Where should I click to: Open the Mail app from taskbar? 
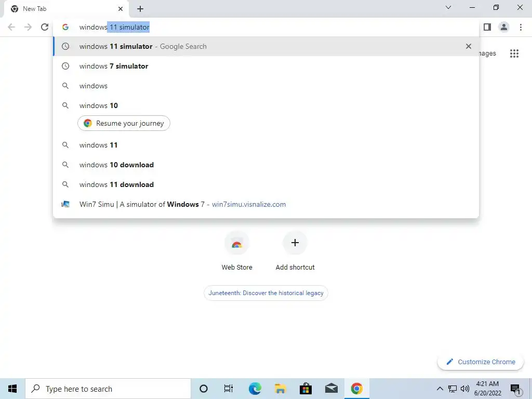331,389
